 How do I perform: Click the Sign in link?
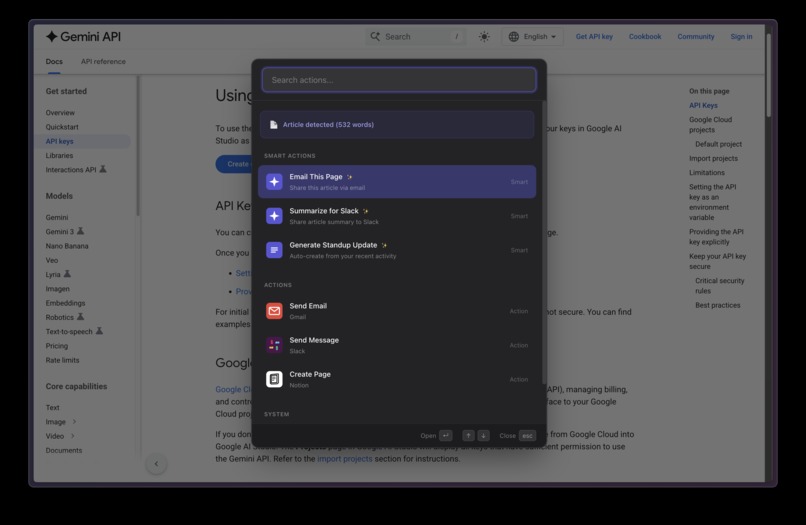[x=741, y=37]
